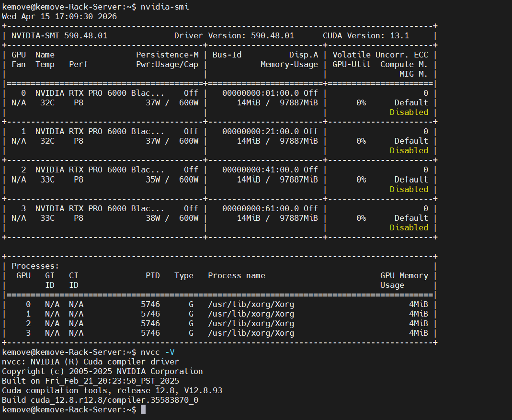Click the 'GPU-Util' column header
The height and width of the screenshot is (420, 512).
click(352, 64)
